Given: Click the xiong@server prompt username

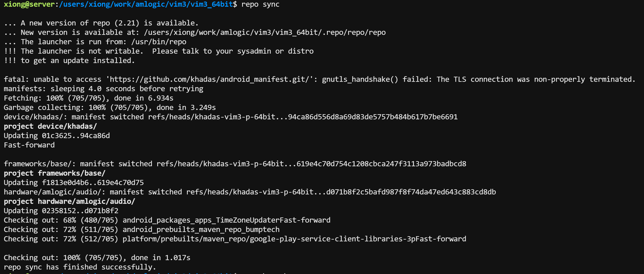Looking at the screenshot, I should (29, 4).
